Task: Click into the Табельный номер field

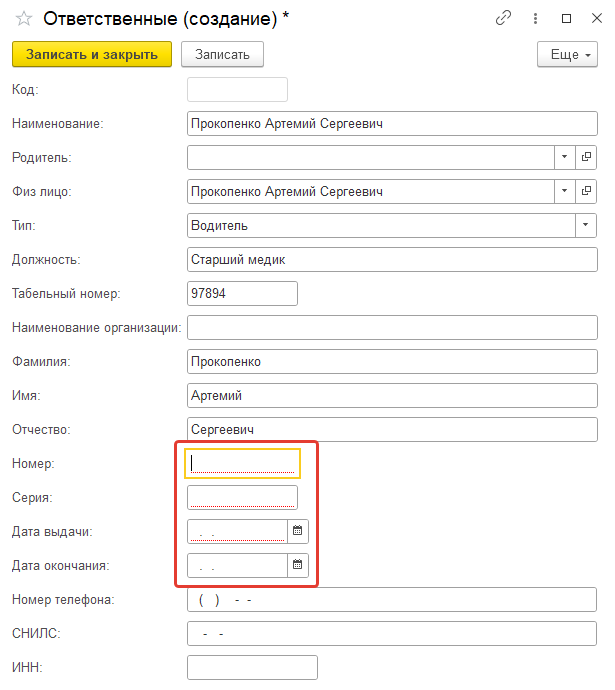Action: coord(242,294)
